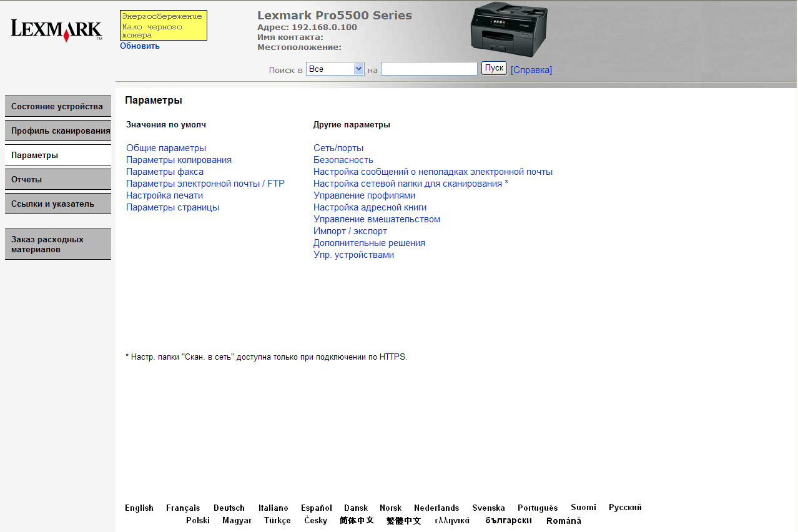798x532 pixels.
Task: Switch language to Română
Action: [563, 520]
